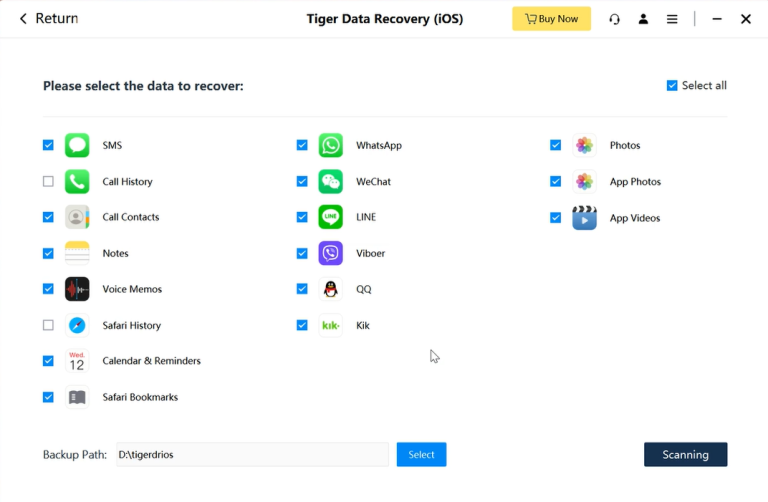Open the hamburger menu in title bar
The image size is (768, 502).
point(672,19)
